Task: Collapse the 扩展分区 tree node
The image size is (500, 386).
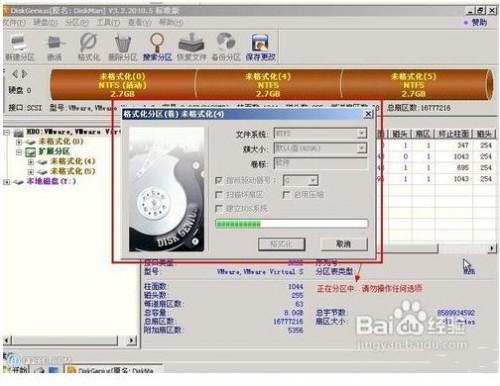Action: [x=19, y=152]
